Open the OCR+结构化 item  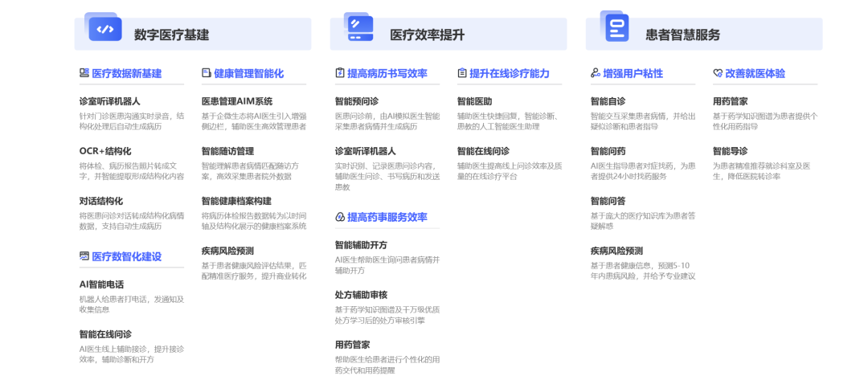[x=104, y=151]
